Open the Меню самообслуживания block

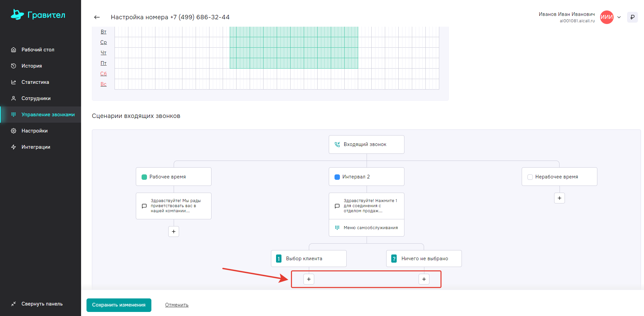point(366,228)
